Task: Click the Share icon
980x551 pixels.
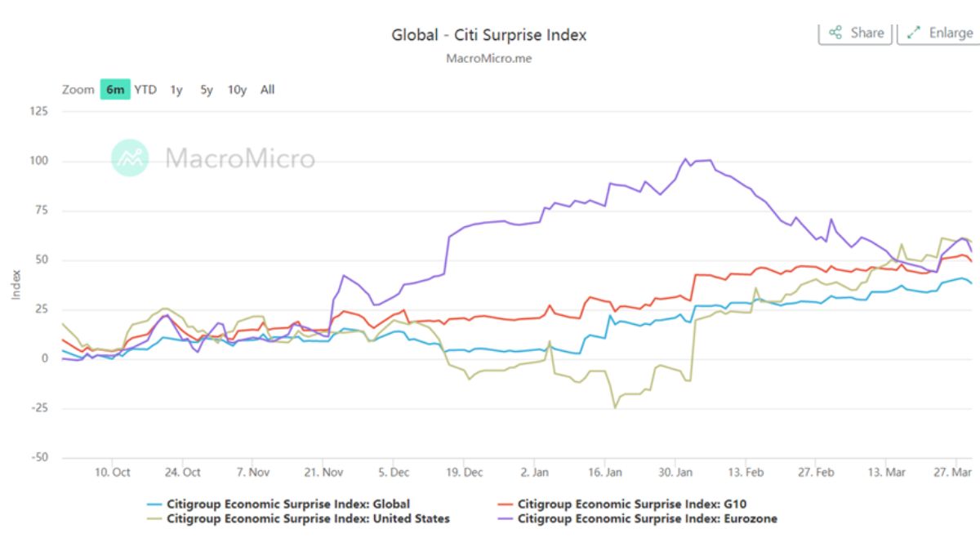Action: 835,33
